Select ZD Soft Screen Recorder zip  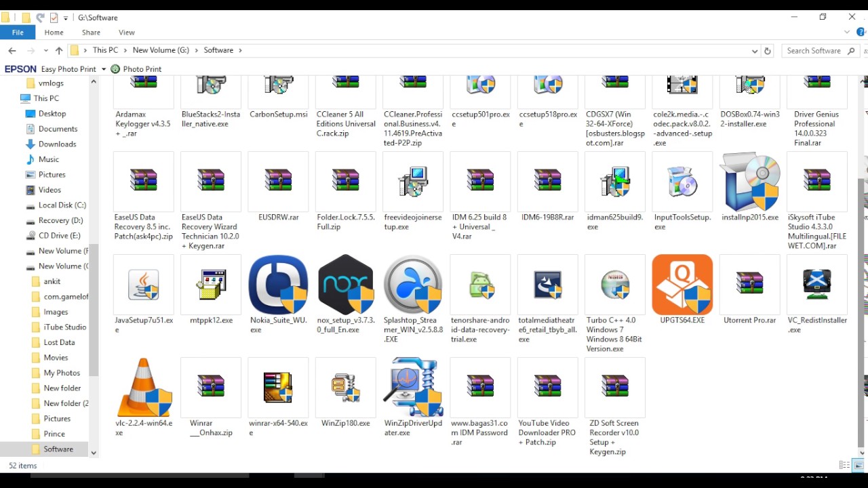coord(615,386)
